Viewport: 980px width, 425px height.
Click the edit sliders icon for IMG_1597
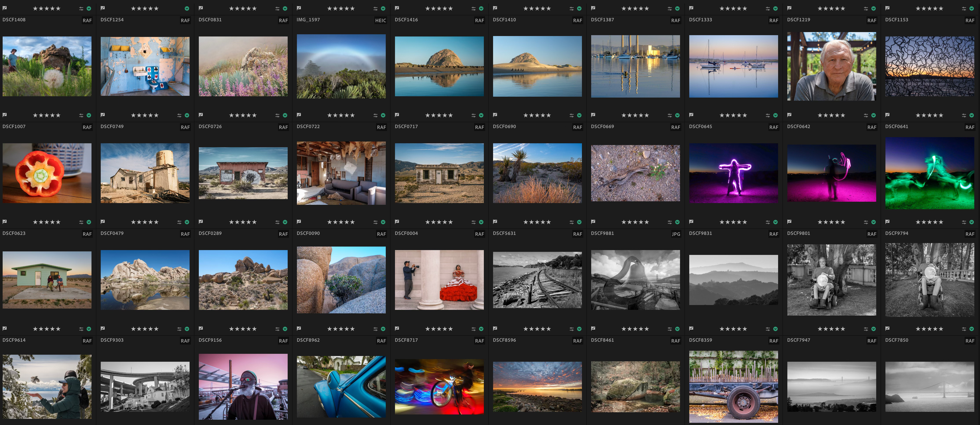coord(375,8)
